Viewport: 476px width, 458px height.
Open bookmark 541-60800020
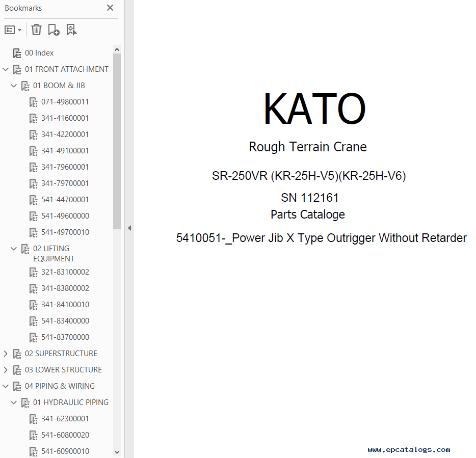click(65, 435)
